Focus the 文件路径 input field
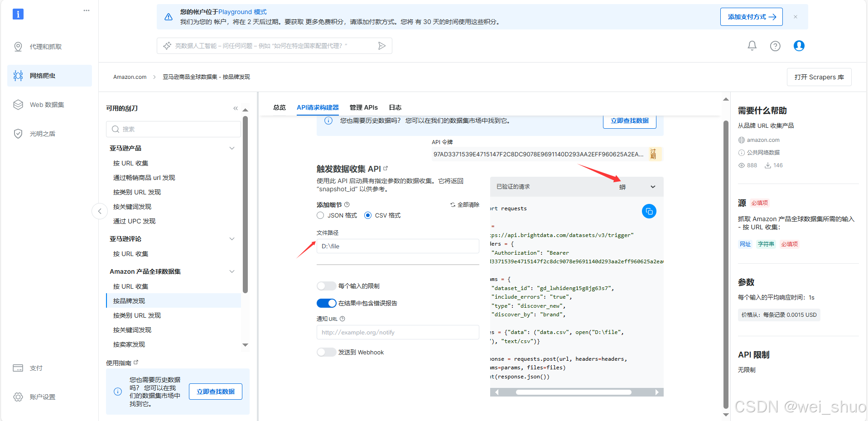 click(x=398, y=246)
